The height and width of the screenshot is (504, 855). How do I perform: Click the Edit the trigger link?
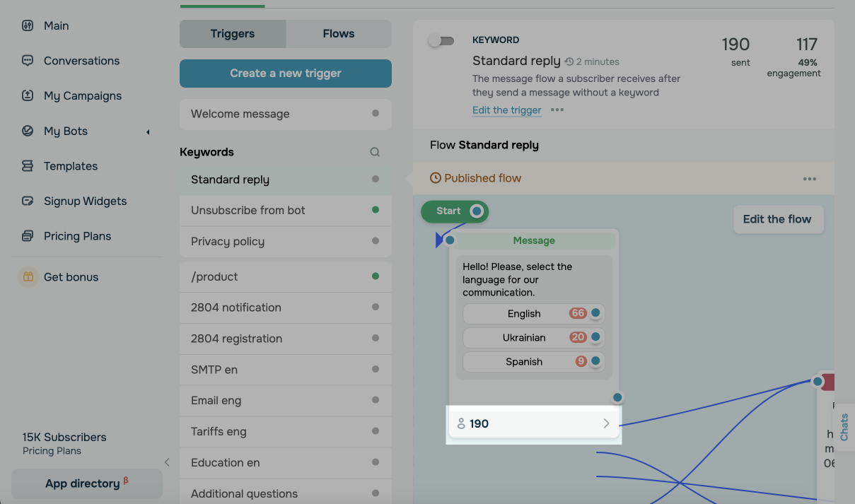[x=507, y=110]
